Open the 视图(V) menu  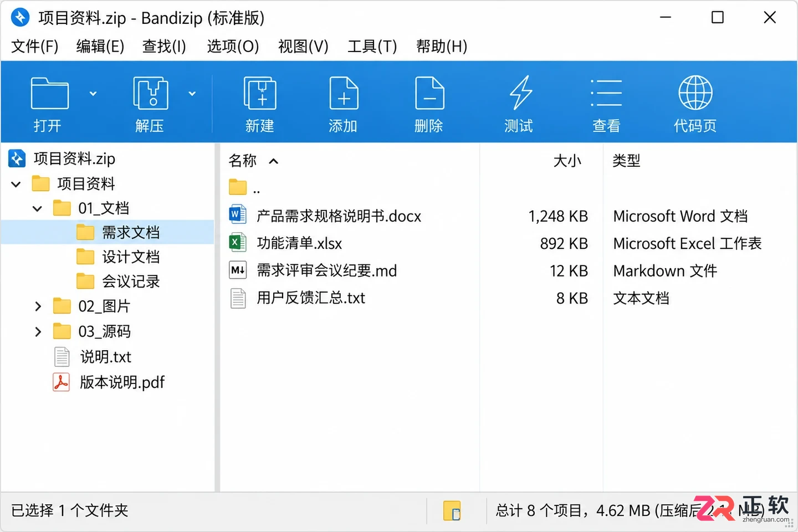point(303,46)
